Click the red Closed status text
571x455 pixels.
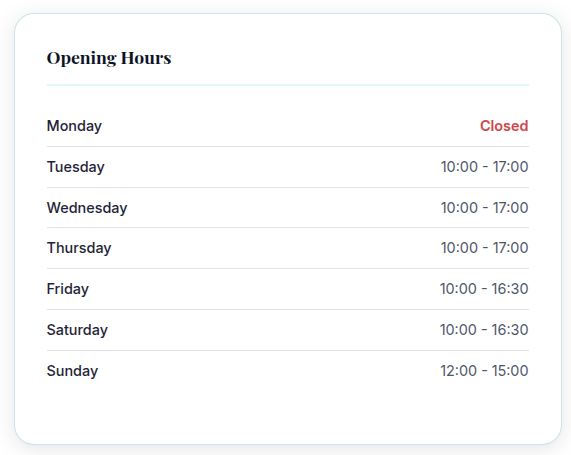(x=504, y=126)
